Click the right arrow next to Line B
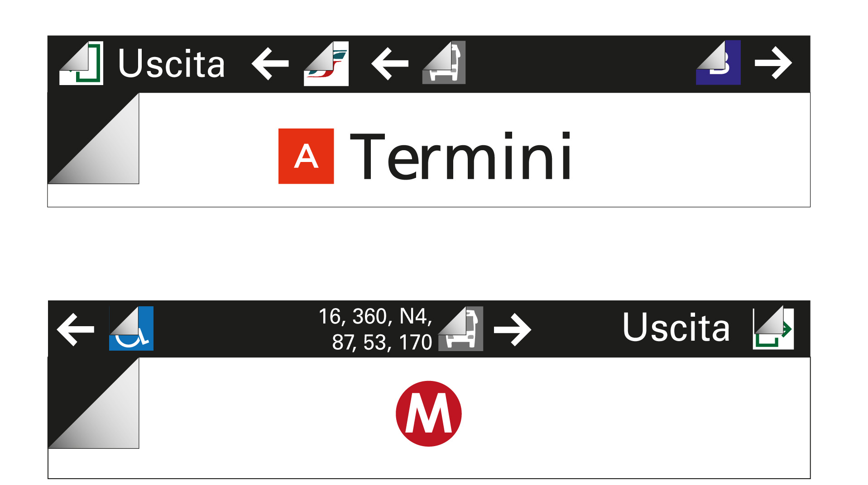Viewport: 868px width, 485px height. (773, 63)
